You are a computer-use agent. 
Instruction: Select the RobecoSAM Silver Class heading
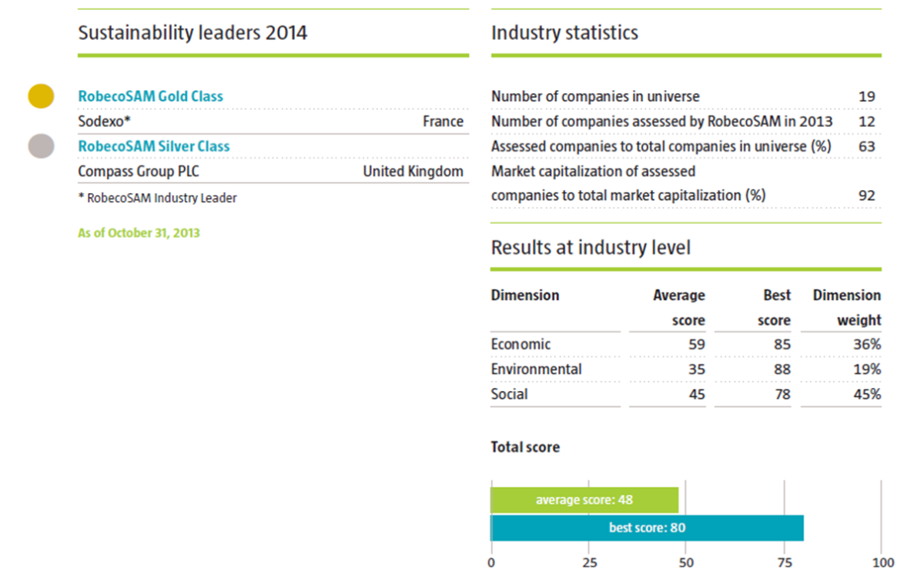(x=154, y=145)
